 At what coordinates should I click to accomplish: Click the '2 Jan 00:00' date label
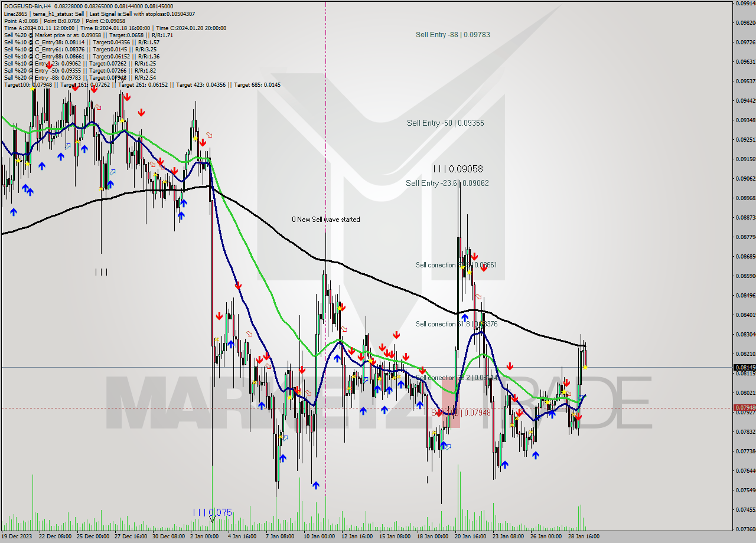pyautogui.click(x=204, y=537)
